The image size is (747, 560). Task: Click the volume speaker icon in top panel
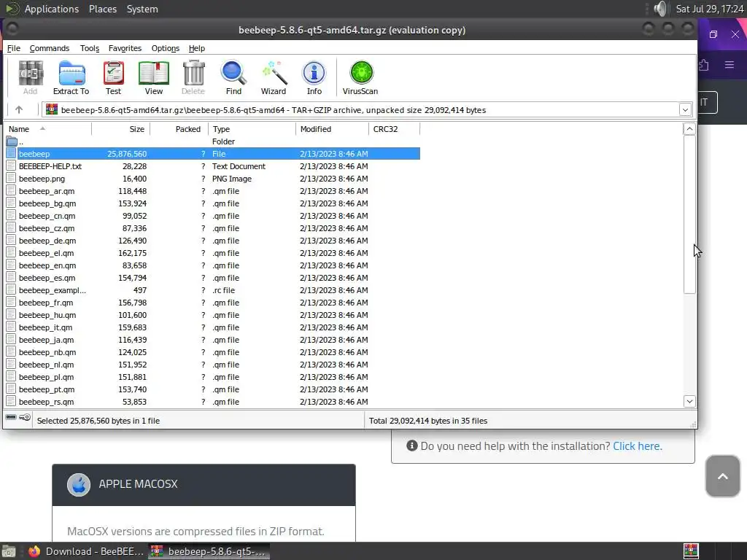(x=660, y=9)
